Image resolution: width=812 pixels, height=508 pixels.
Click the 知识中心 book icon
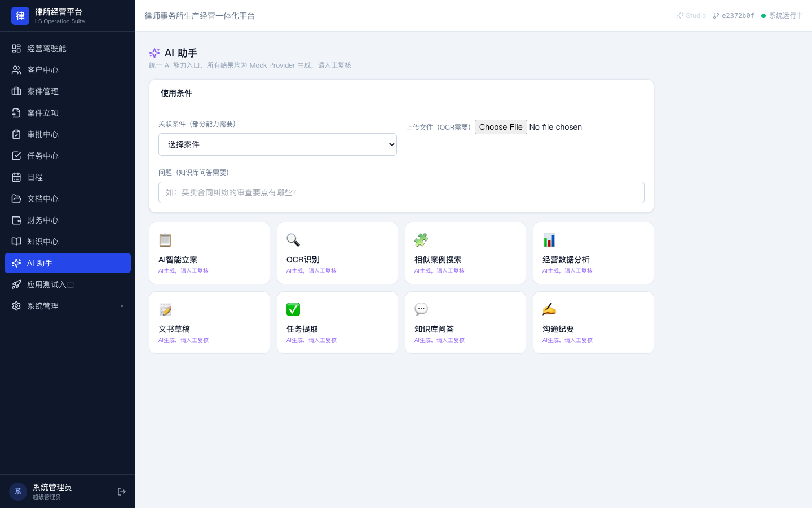(x=16, y=242)
